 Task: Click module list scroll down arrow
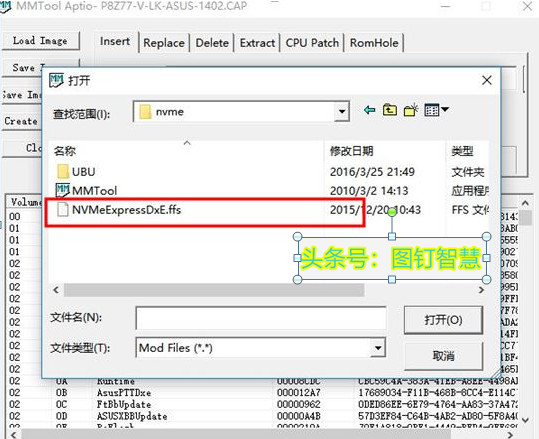point(525,420)
